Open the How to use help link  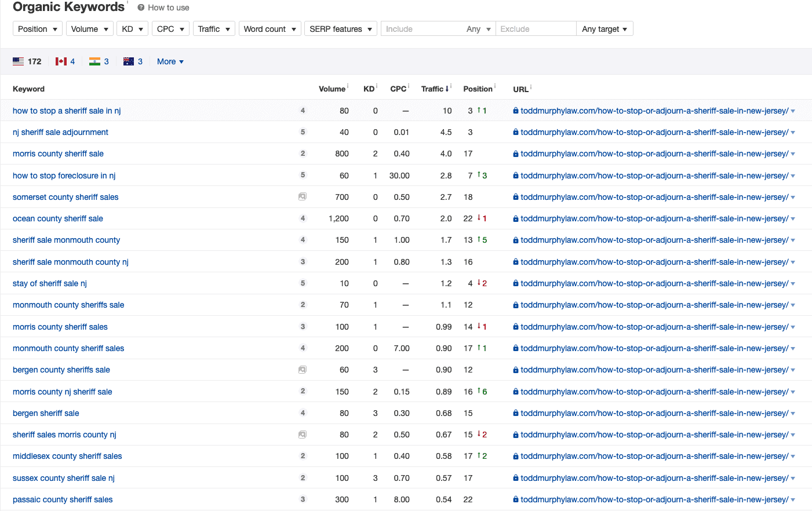(x=168, y=8)
